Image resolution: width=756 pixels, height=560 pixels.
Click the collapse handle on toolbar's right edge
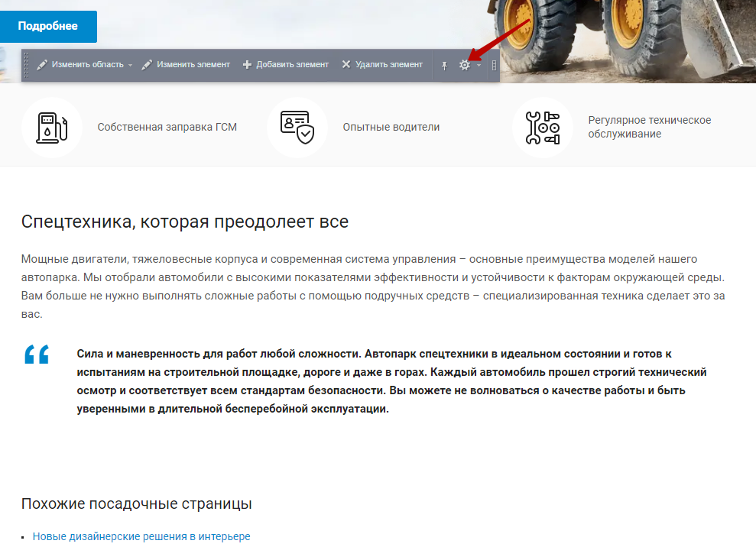(494, 65)
